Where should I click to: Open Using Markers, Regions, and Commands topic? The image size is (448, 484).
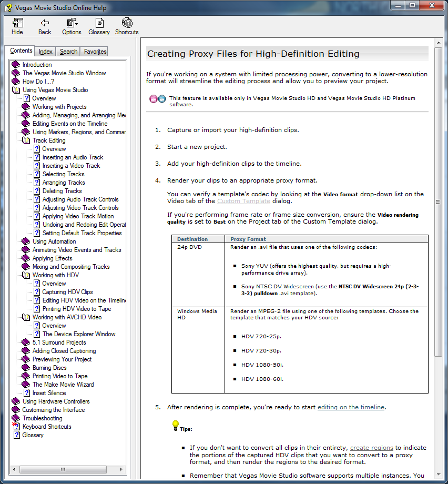[x=79, y=132]
